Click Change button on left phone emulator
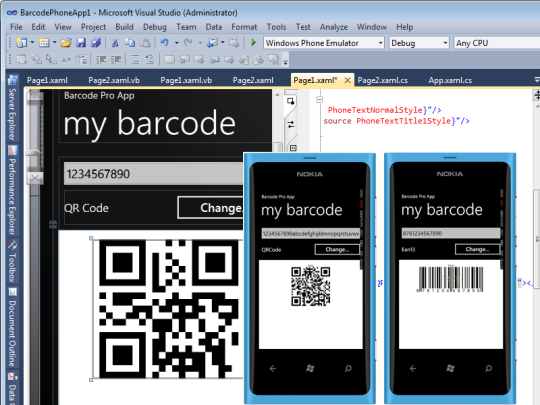The image size is (540, 405). tap(337, 249)
